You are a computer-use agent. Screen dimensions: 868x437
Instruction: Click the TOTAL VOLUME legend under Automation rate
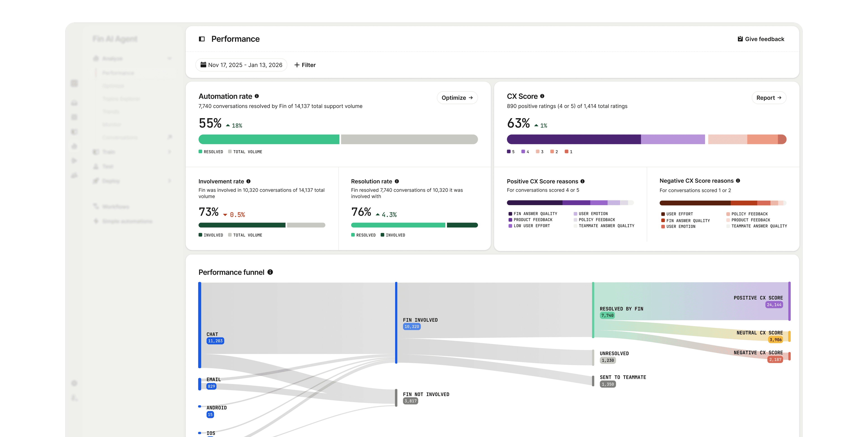[x=245, y=152]
